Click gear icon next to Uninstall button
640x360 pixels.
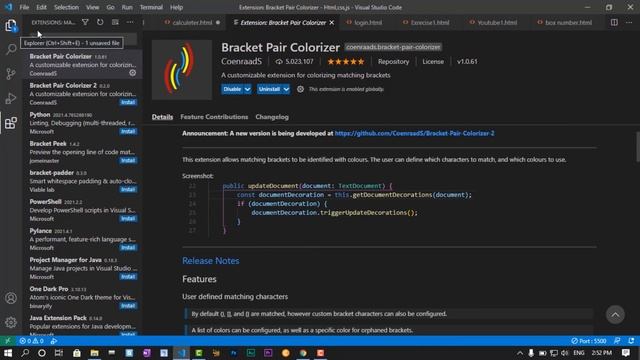coord(300,89)
